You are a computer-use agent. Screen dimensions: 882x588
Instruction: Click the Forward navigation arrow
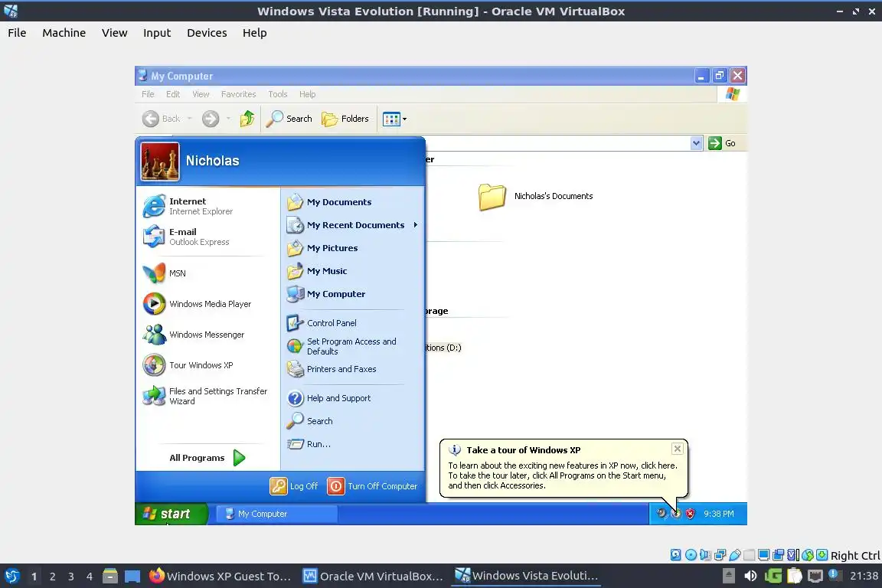pos(211,119)
